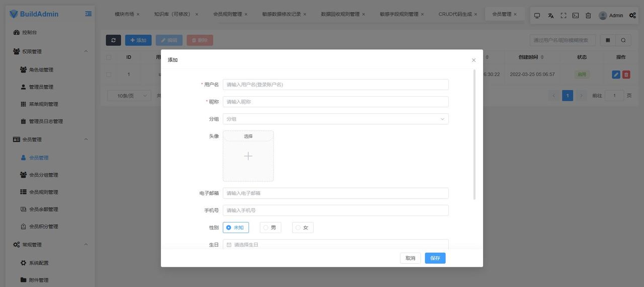Open Admin user menu

pyautogui.click(x=611, y=16)
